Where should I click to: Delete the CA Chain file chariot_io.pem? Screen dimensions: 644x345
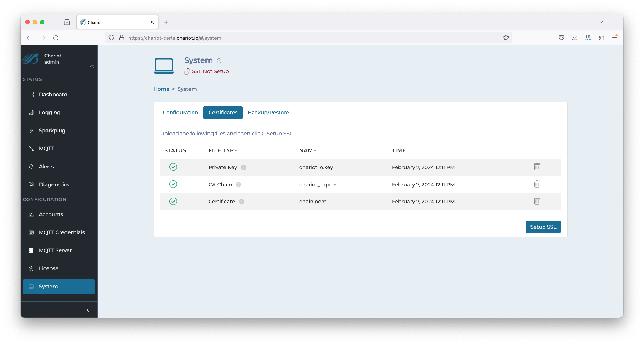[x=537, y=184]
